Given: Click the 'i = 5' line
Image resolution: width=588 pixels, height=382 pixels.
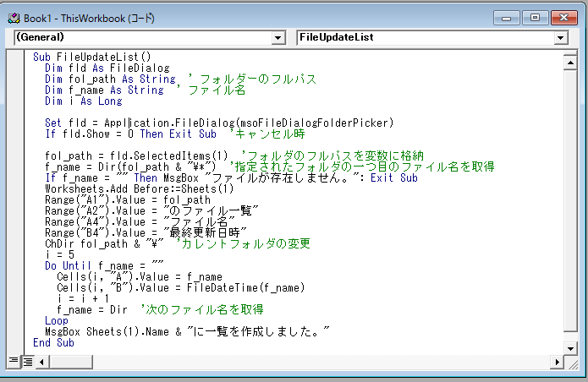Looking at the screenshot, I should tap(59, 254).
